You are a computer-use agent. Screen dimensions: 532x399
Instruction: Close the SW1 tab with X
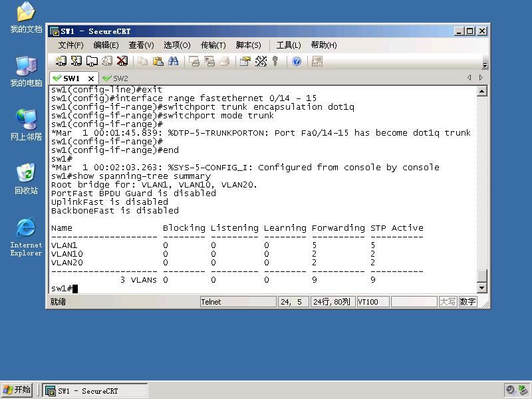pyautogui.click(x=91, y=78)
